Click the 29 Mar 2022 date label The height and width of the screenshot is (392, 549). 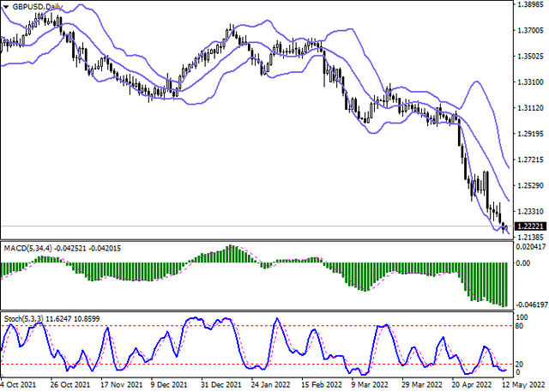(423, 385)
